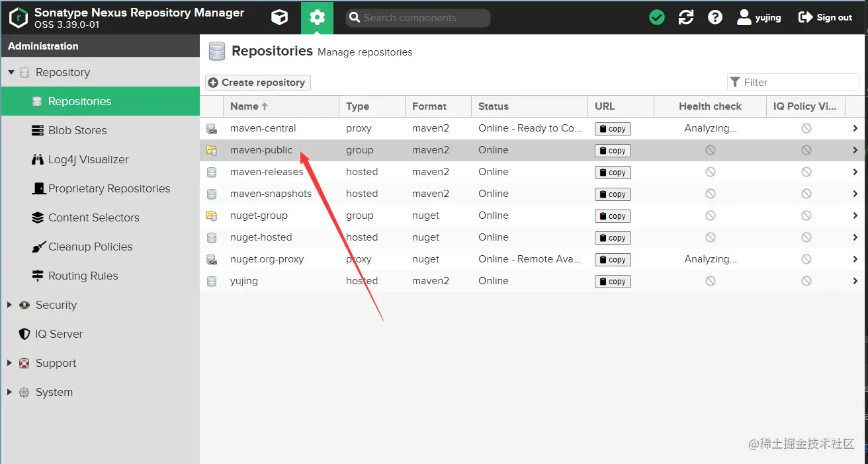Click maven-public health check disabled icon
Viewport: 868px width, 464px height.
click(711, 151)
